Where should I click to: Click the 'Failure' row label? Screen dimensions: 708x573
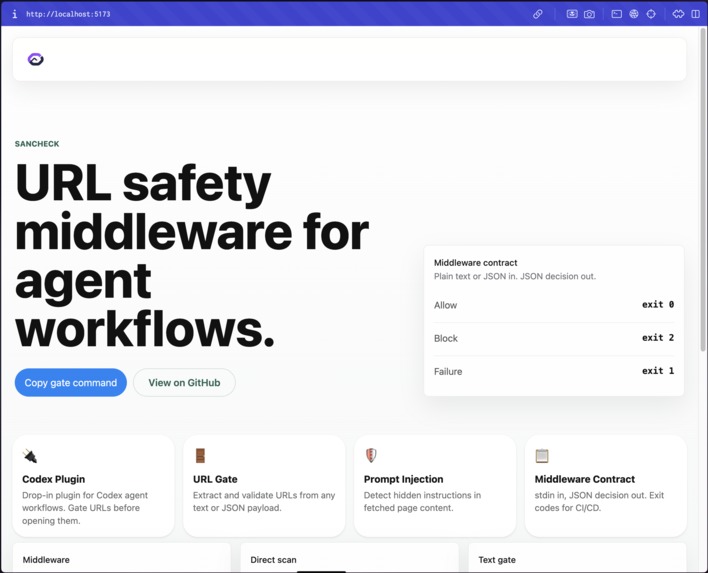click(448, 372)
